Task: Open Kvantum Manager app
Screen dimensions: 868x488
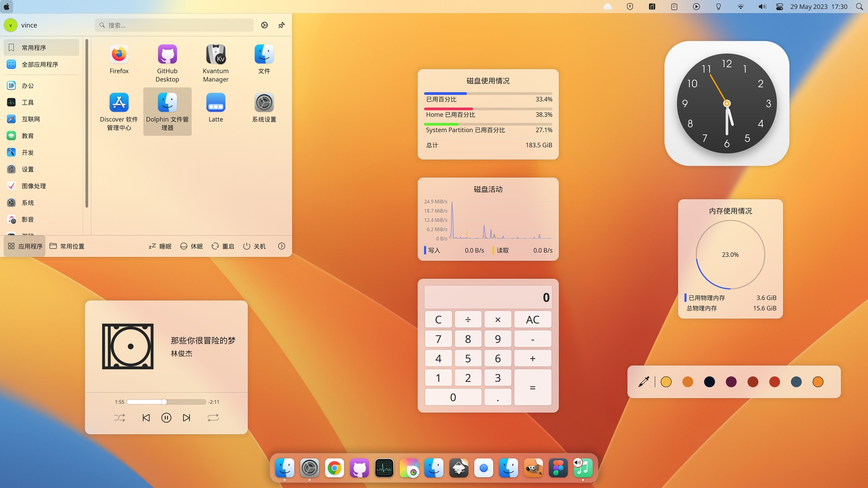Action: [x=216, y=63]
